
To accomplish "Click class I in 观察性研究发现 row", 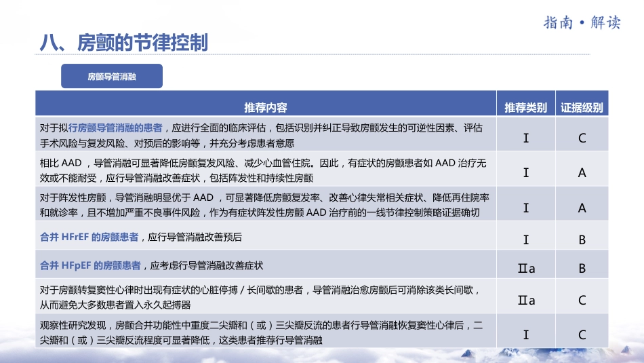I will pyautogui.click(x=526, y=335).
